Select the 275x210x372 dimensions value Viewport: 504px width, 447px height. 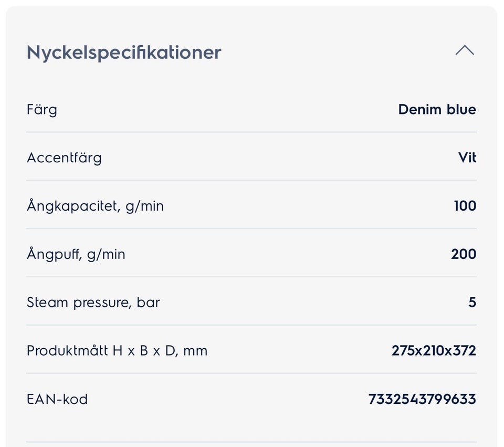click(434, 351)
